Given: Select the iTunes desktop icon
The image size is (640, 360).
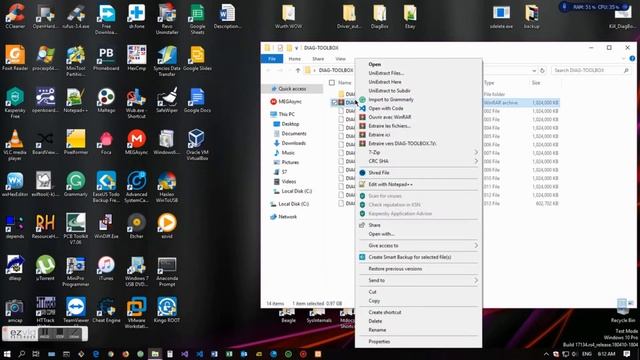Looking at the screenshot, I should (x=106, y=268).
